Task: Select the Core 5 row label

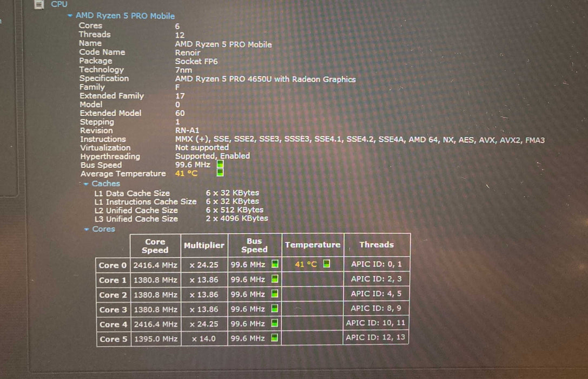Action: click(x=114, y=339)
